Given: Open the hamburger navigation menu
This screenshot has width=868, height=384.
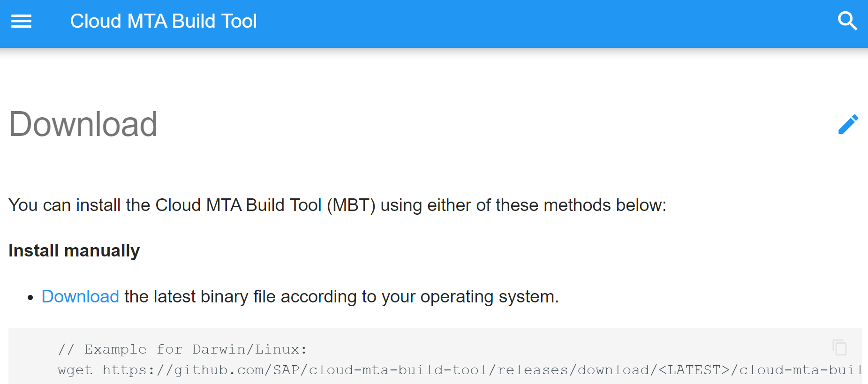Looking at the screenshot, I should click(x=21, y=21).
